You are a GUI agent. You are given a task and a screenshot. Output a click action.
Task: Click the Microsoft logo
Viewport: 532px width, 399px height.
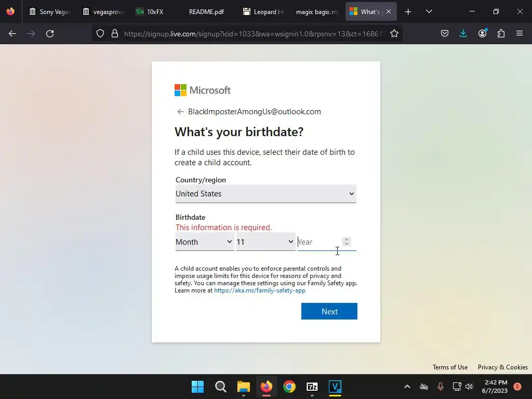coord(203,90)
